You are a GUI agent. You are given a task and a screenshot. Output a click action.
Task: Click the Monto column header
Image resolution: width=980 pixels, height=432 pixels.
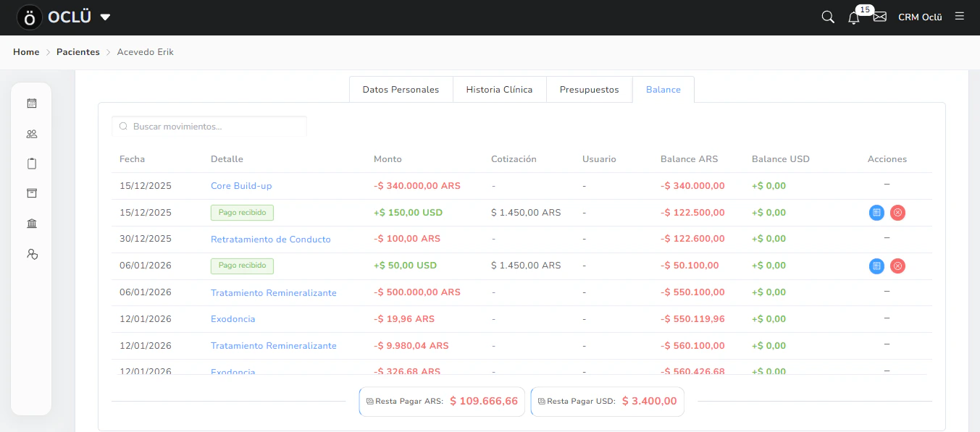tap(388, 159)
